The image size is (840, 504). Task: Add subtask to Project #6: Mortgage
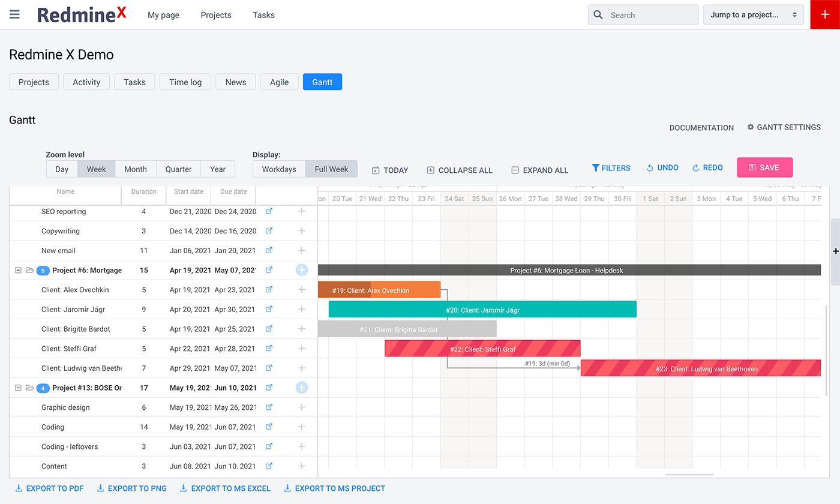click(302, 270)
